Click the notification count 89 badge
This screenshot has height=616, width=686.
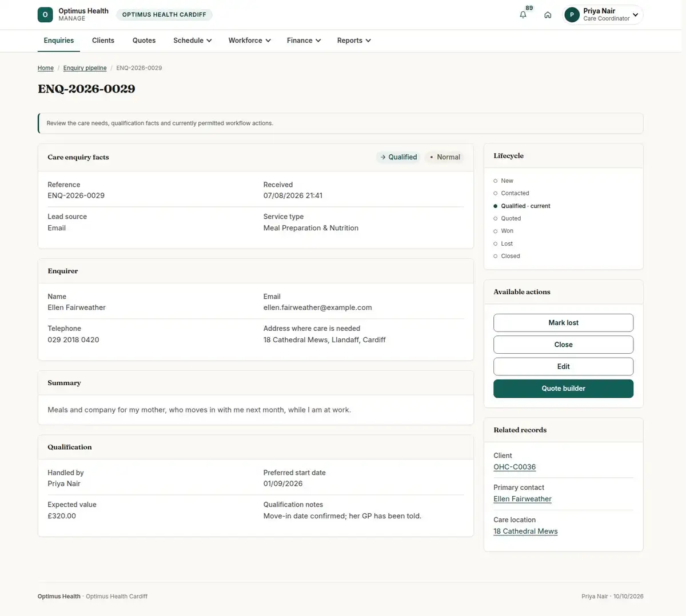(529, 8)
